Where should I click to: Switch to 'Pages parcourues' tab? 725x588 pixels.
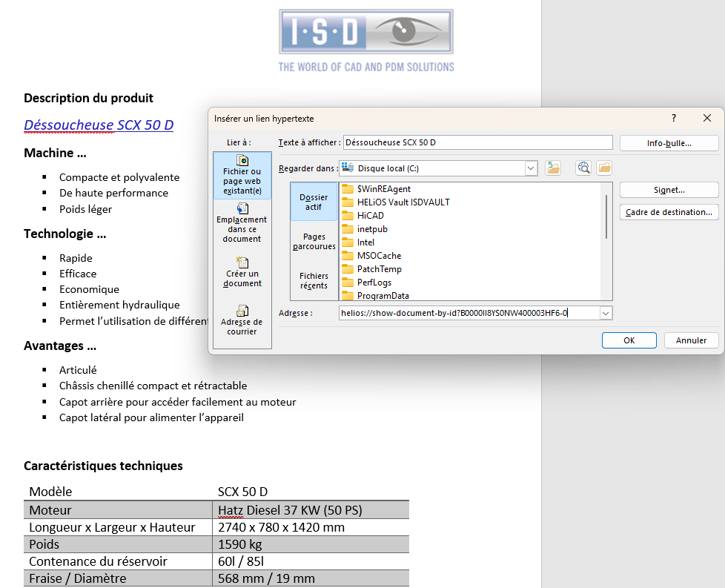314,242
